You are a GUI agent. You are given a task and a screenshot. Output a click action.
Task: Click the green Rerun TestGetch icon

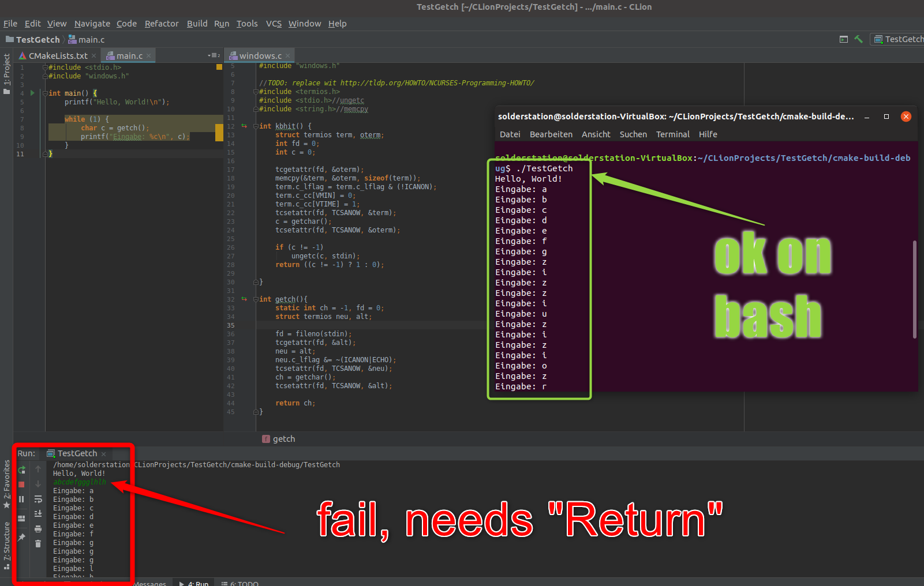tap(22, 469)
